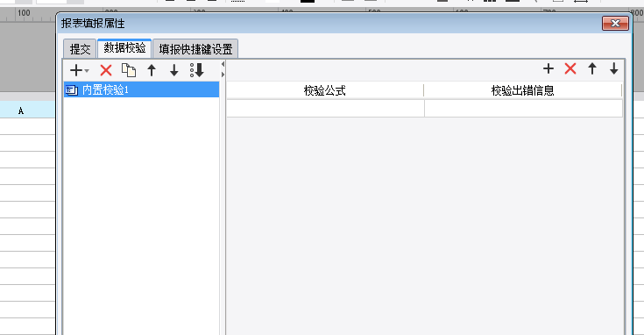The image size is (644, 335).
Task: Add a new built-in validation item
Action: click(x=76, y=70)
